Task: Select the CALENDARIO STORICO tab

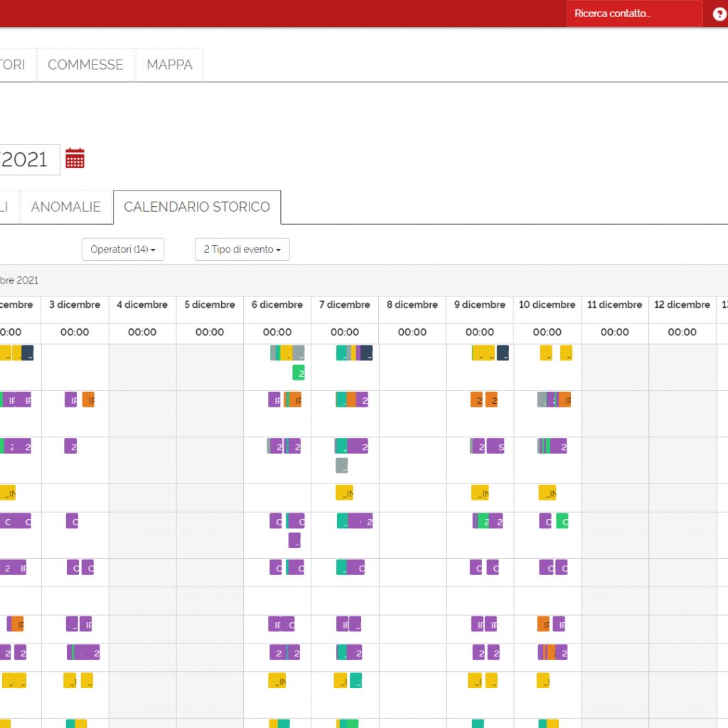Action: point(197,207)
